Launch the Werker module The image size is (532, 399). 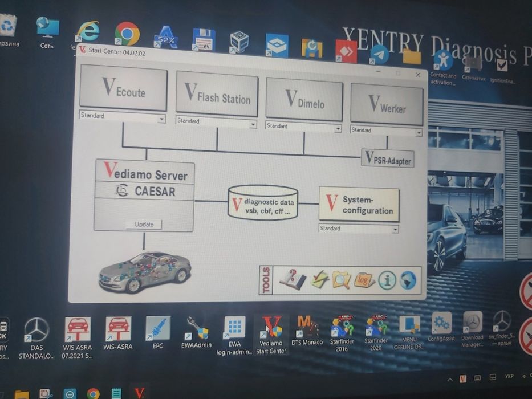tap(387, 104)
